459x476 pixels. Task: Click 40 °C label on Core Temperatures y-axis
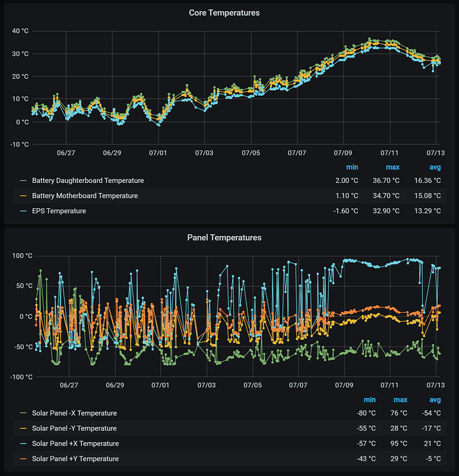20,31
